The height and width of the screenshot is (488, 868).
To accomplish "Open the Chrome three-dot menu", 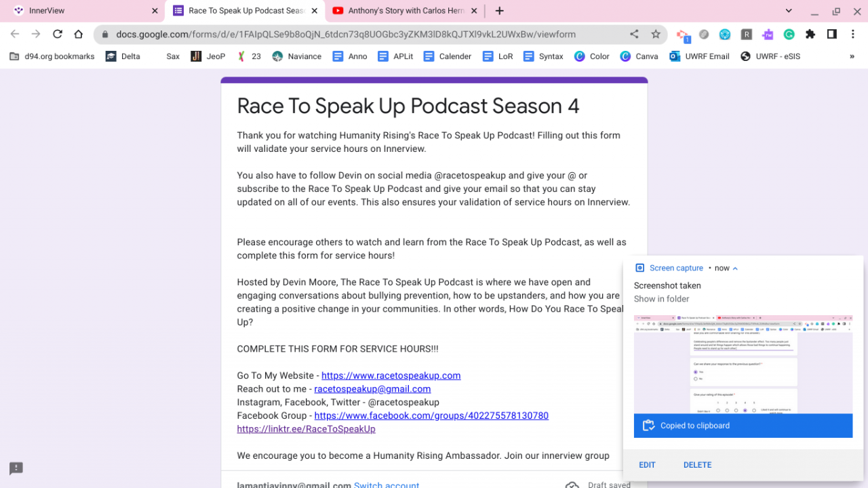I will click(853, 34).
